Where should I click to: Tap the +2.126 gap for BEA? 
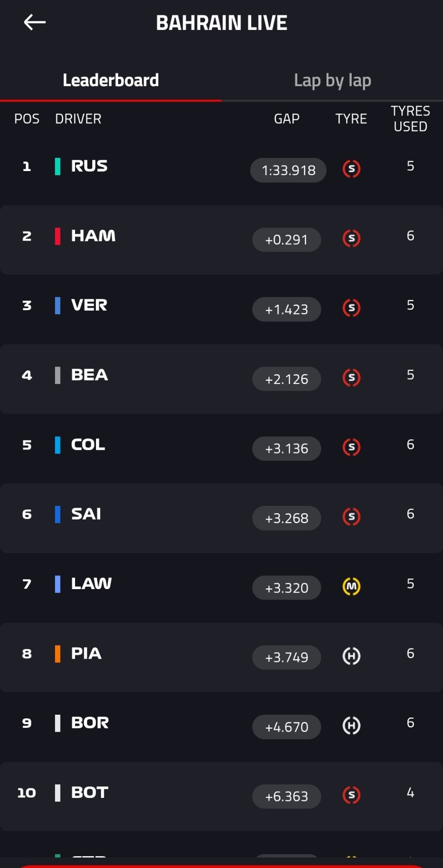point(287,379)
